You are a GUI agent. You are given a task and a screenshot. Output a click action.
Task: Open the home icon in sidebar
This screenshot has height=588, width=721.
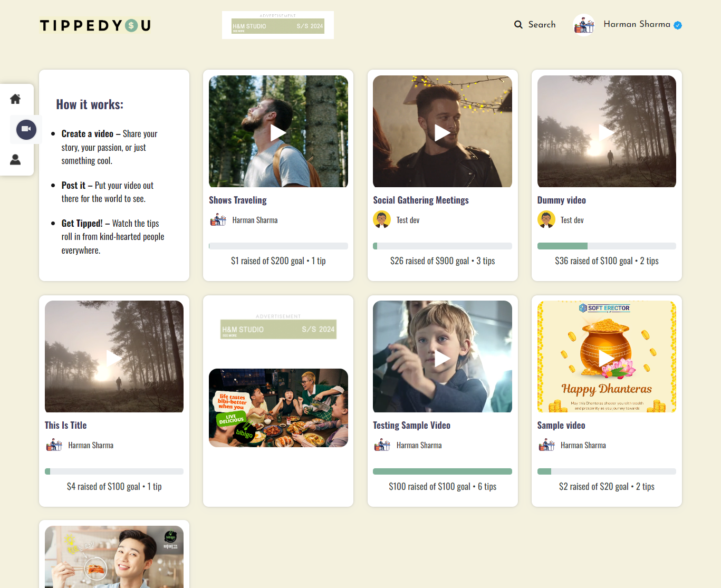click(15, 99)
